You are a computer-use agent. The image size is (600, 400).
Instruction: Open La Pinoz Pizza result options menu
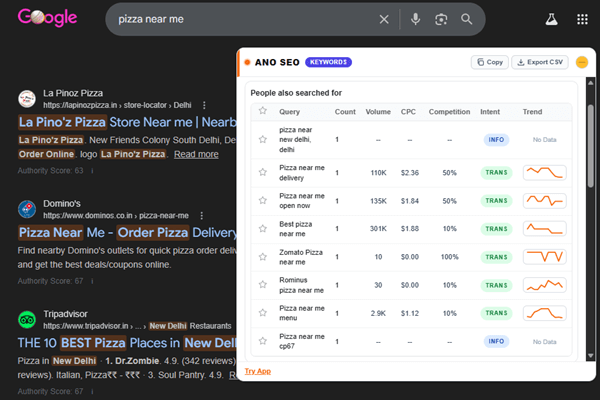coord(204,105)
